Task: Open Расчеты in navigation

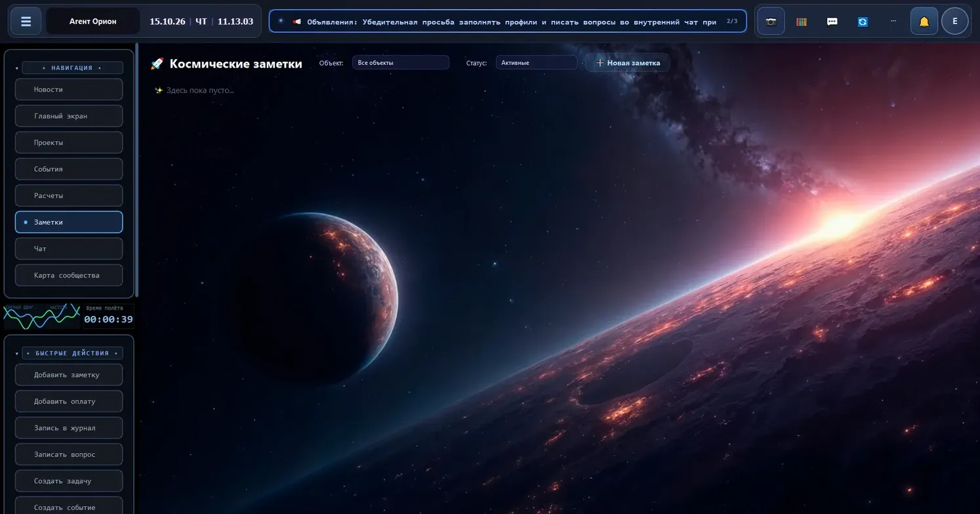Action: [x=69, y=196]
